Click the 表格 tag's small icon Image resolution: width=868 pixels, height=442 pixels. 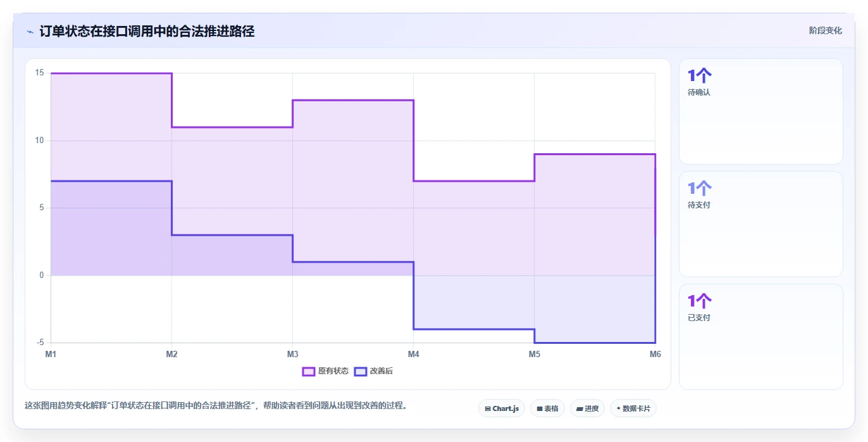pyautogui.click(x=540, y=409)
